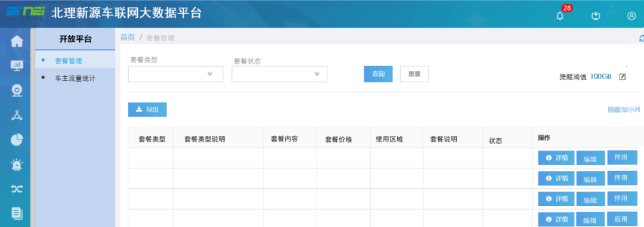This screenshot has width=644, height=227.
Task: Open 详情 for the second table row
Action: coord(556,178)
